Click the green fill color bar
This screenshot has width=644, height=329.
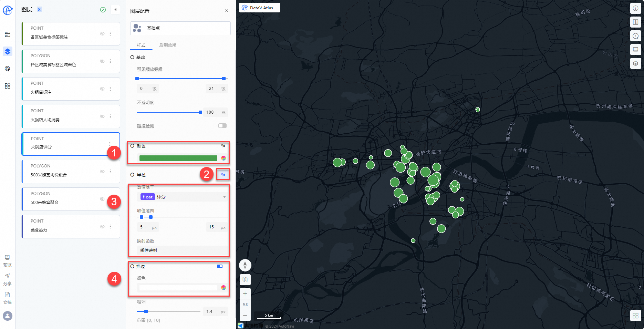tap(178, 158)
